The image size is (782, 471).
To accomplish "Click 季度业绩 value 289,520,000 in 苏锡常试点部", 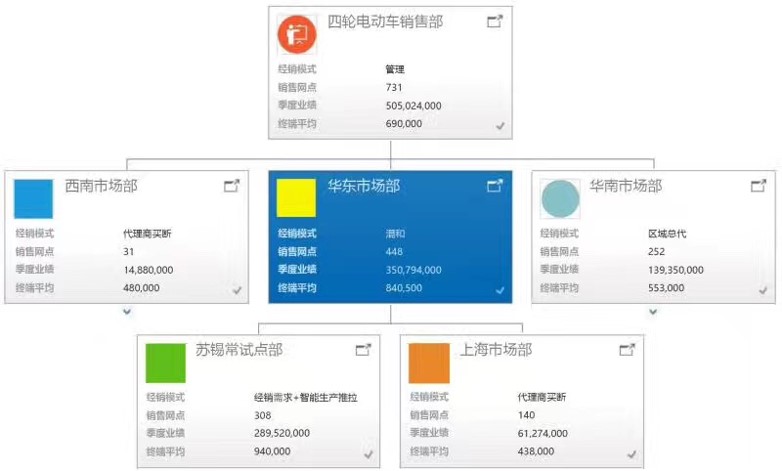I will (282, 433).
